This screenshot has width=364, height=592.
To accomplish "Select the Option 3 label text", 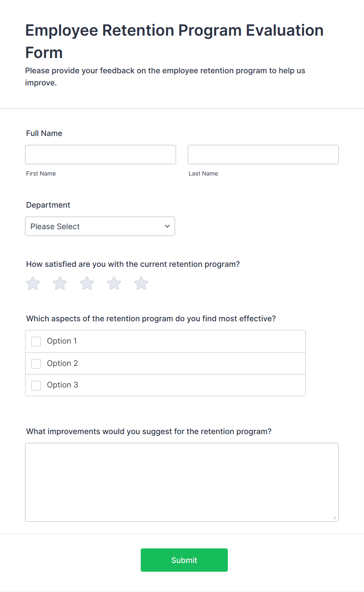I will (x=62, y=385).
